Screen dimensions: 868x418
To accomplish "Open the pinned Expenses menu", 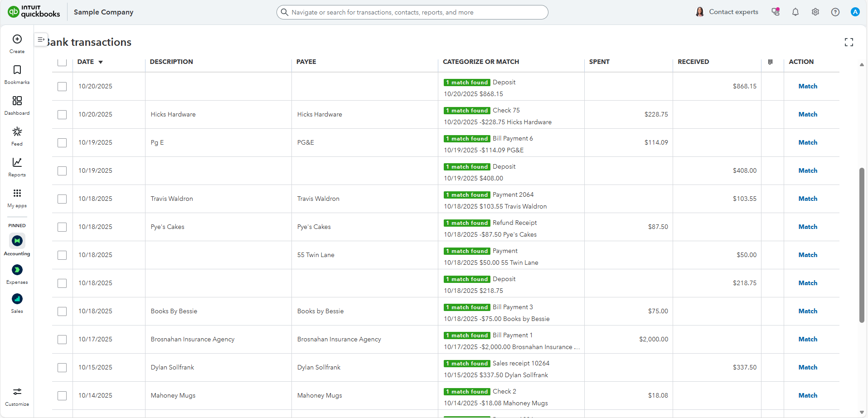I will [17, 270].
